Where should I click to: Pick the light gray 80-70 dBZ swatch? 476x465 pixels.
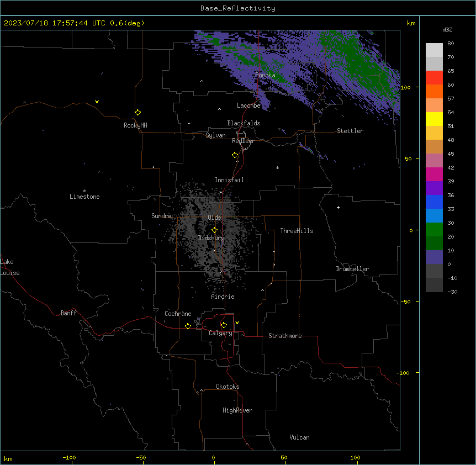(x=434, y=50)
